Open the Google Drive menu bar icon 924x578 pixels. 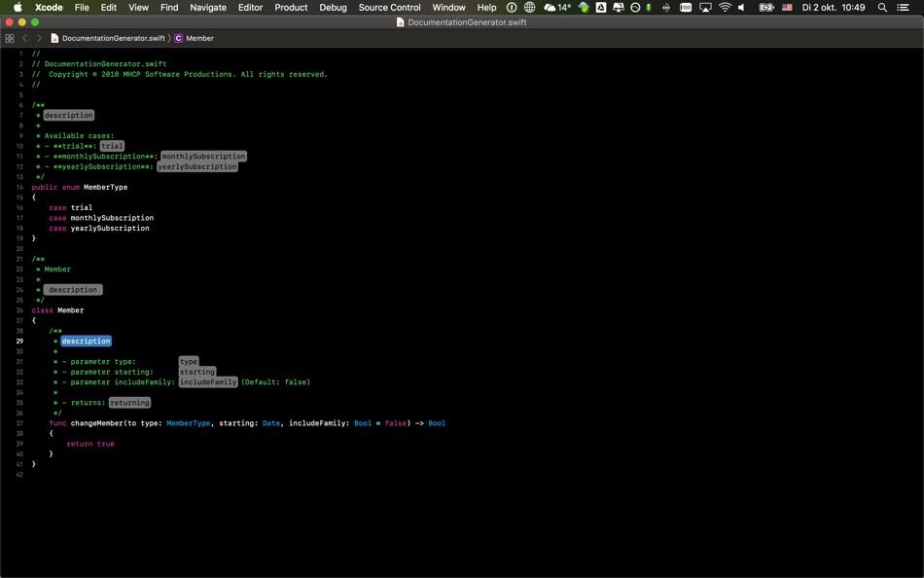[601, 7]
